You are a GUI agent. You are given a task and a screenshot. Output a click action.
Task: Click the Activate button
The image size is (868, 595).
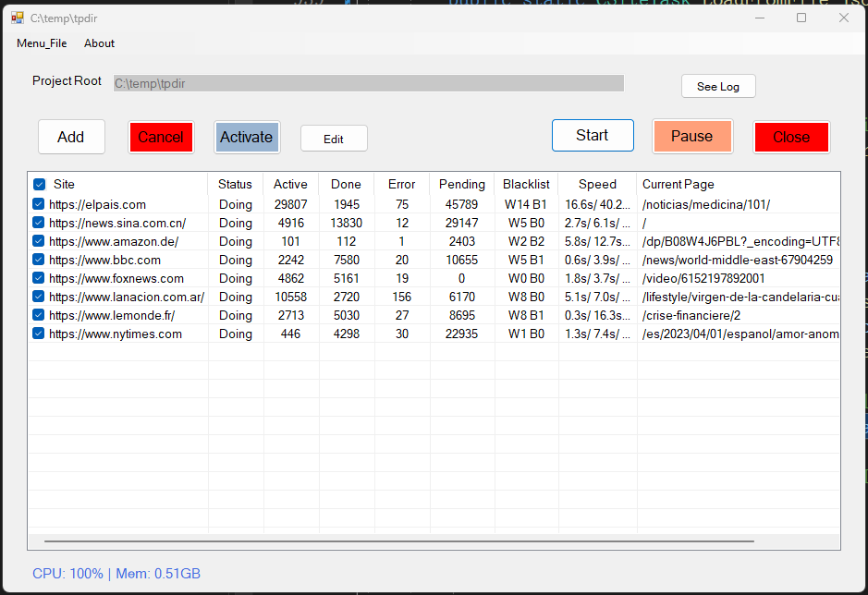click(247, 137)
